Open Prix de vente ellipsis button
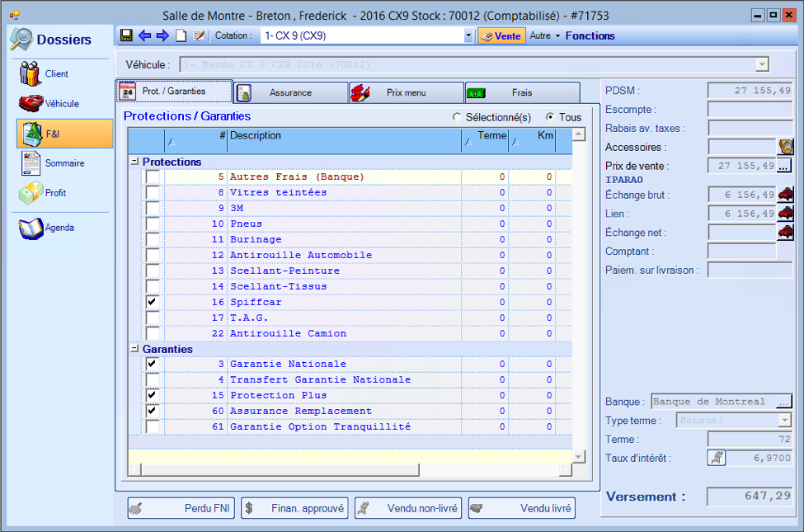804x532 pixels. [783, 167]
